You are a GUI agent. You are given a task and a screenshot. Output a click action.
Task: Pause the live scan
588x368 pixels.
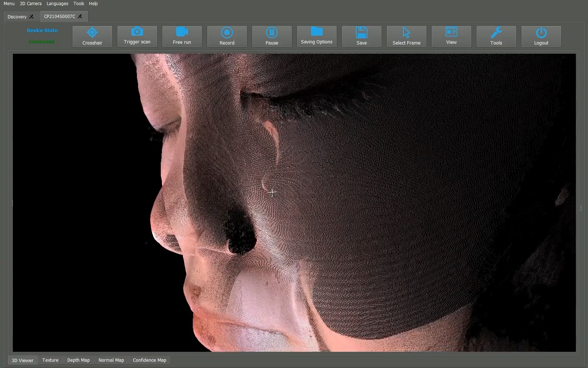pyautogui.click(x=272, y=36)
